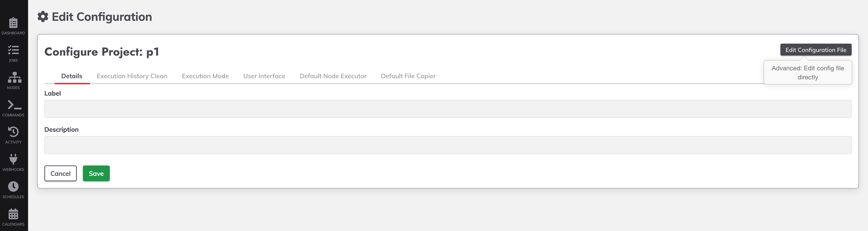Switch to Execution History Clean tab
This screenshot has height=231, width=868.
pyautogui.click(x=132, y=76)
